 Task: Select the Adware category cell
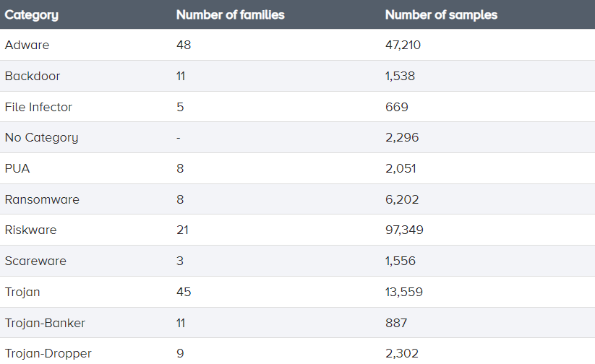point(27,45)
